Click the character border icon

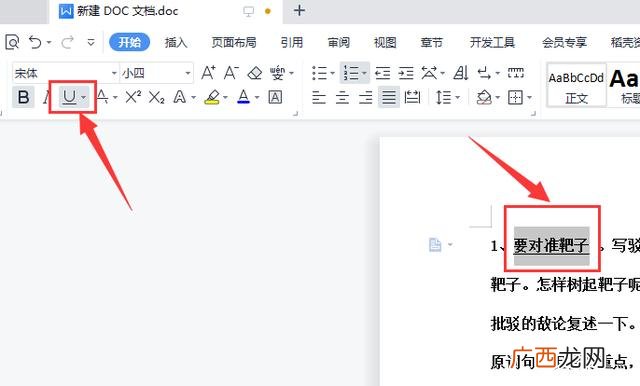pos(275,97)
